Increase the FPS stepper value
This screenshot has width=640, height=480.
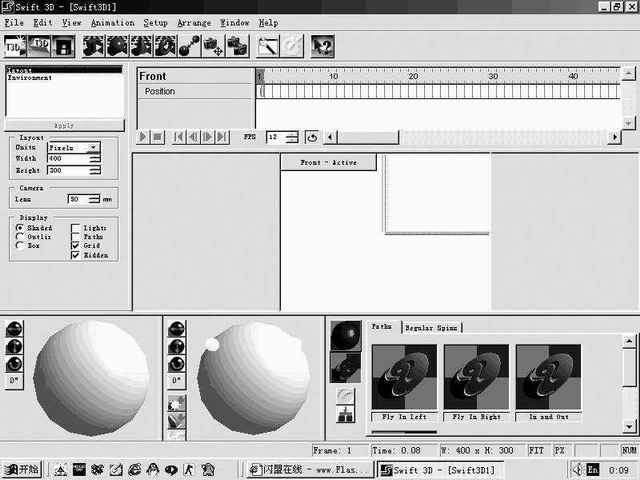291,134
